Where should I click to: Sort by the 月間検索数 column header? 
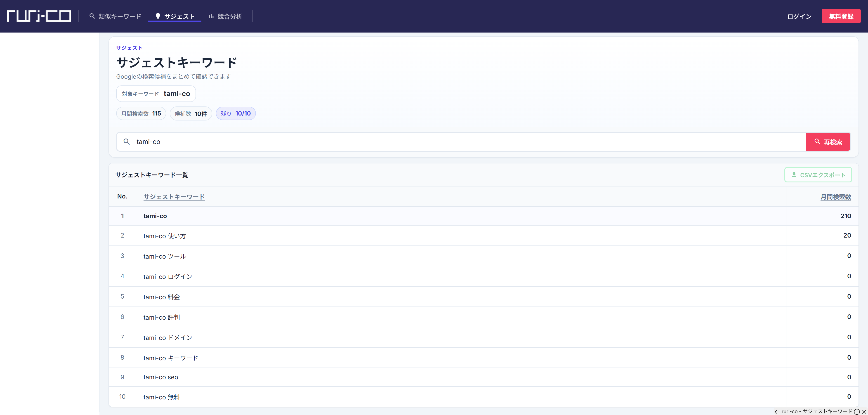836,197
